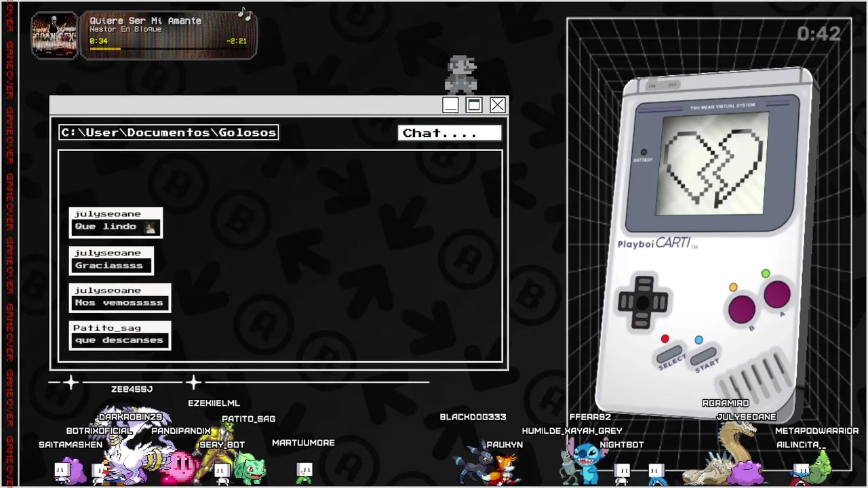Click the yellow dot on the Game Boy
This screenshot has height=488, width=868.
733,287
